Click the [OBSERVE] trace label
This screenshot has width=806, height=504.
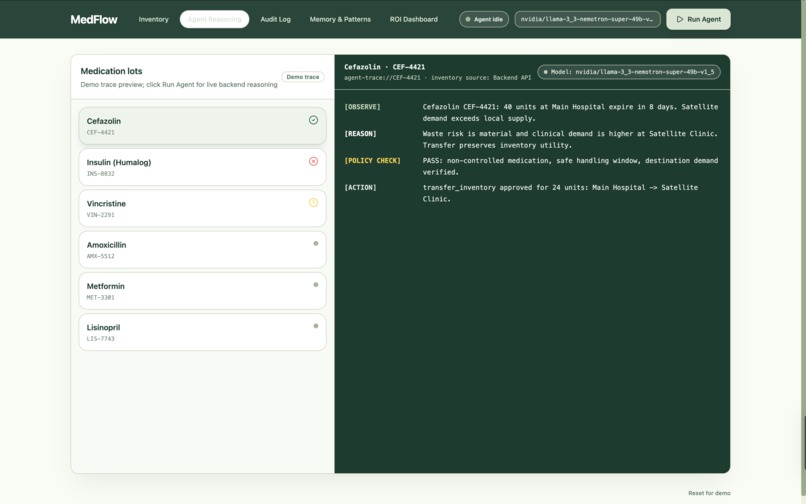tap(362, 107)
